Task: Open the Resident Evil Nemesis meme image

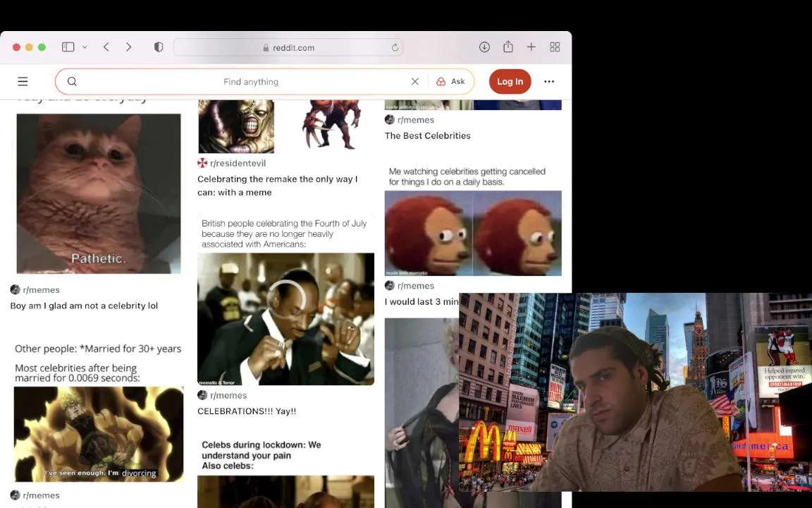Action: point(236,126)
